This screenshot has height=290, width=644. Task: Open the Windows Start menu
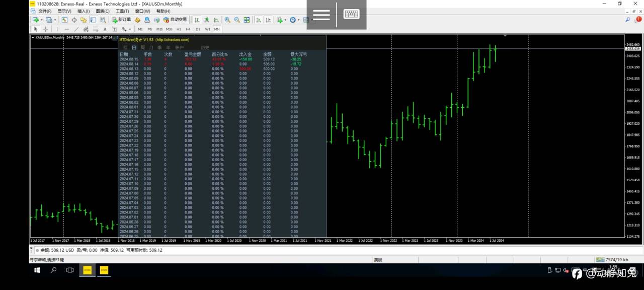(x=37, y=270)
